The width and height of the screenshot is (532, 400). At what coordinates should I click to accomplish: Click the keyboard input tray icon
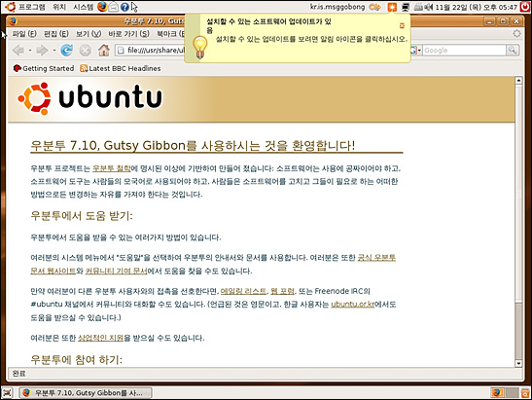(418, 7)
